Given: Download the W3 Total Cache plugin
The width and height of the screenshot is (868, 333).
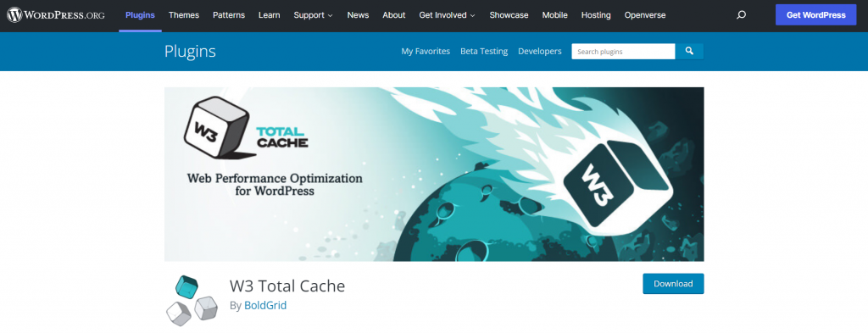Looking at the screenshot, I should click(673, 284).
